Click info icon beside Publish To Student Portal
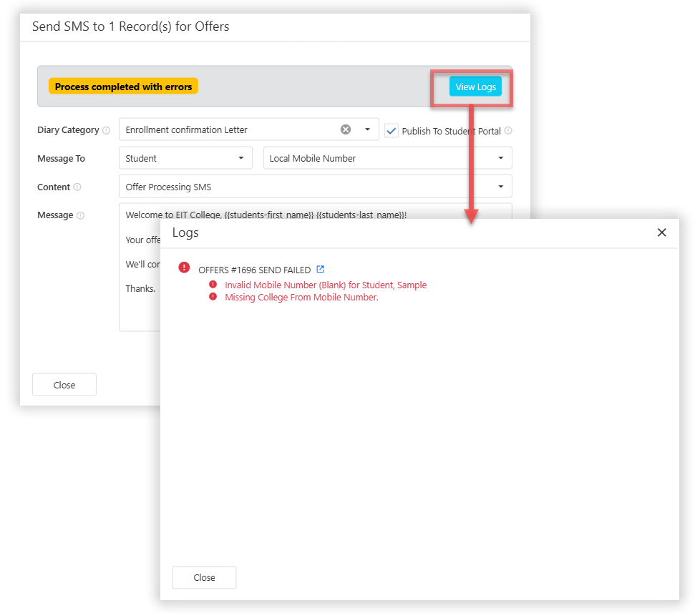This screenshot has width=700, height=613. pyautogui.click(x=507, y=131)
